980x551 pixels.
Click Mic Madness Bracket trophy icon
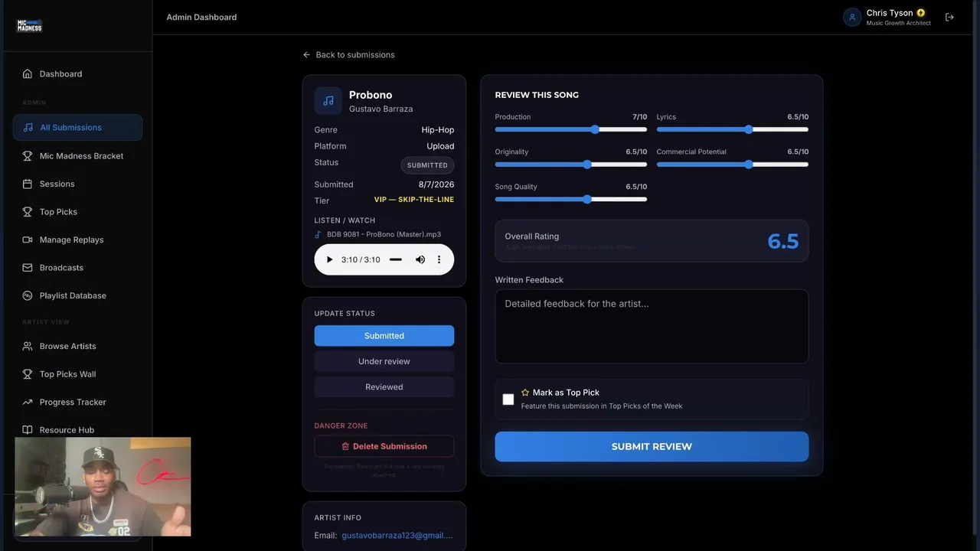[28, 156]
